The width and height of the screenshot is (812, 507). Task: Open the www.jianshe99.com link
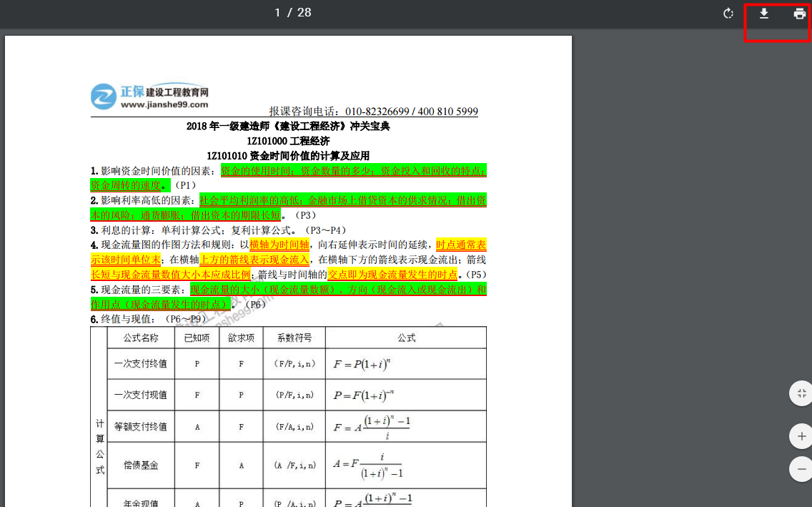[x=164, y=104]
